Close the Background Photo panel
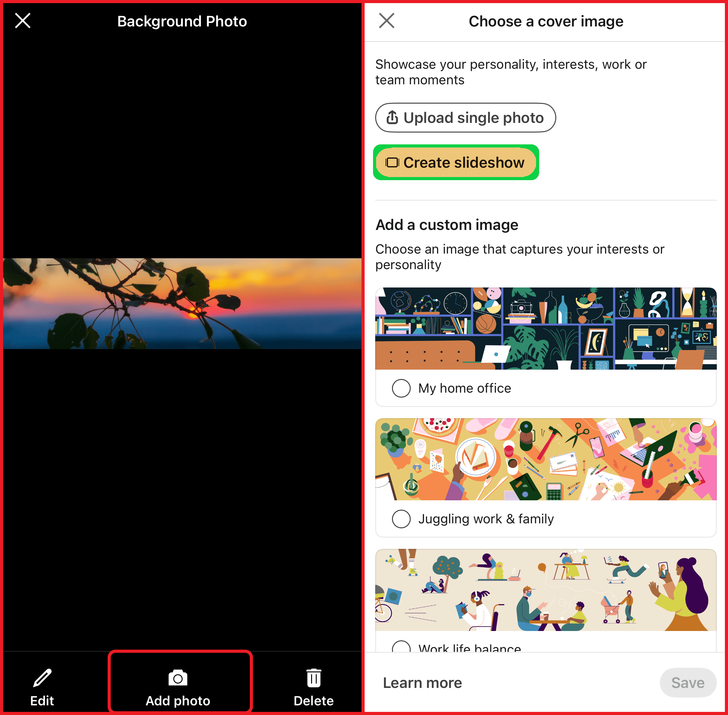Screen dimensions: 728x715 (x=24, y=21)
